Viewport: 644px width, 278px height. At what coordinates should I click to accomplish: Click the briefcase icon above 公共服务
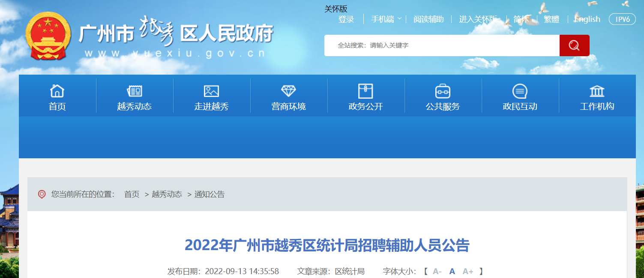pos(443,91)
